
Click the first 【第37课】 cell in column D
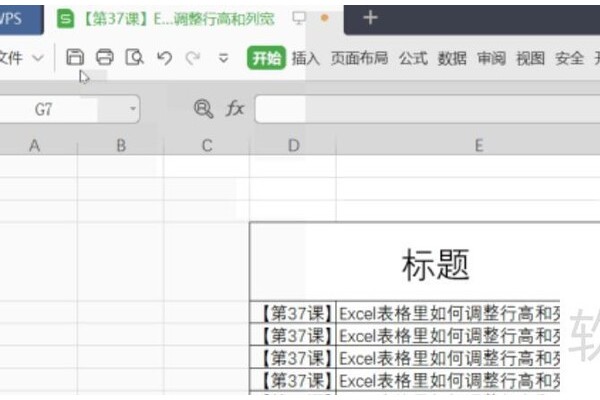(x=293, y=313)
